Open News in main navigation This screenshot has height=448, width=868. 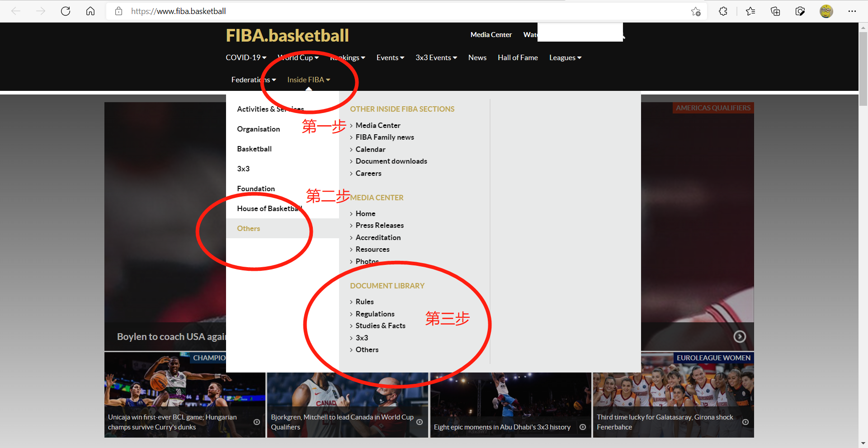coord(477,57)
